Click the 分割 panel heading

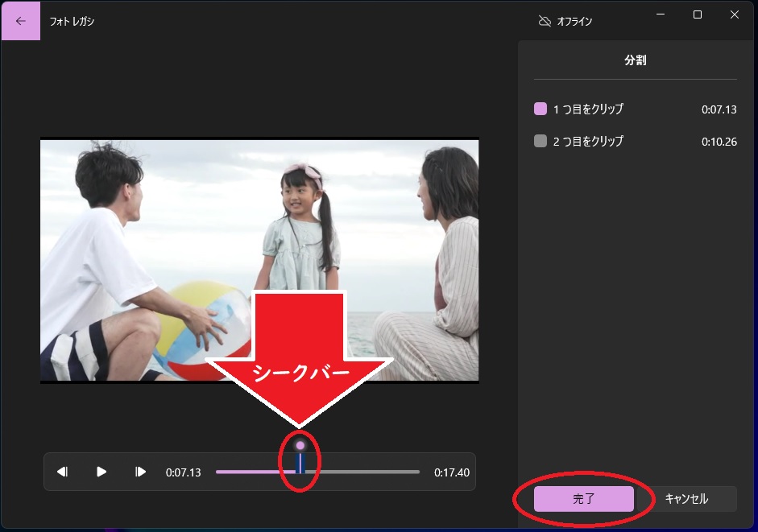[x=636, y=60]
